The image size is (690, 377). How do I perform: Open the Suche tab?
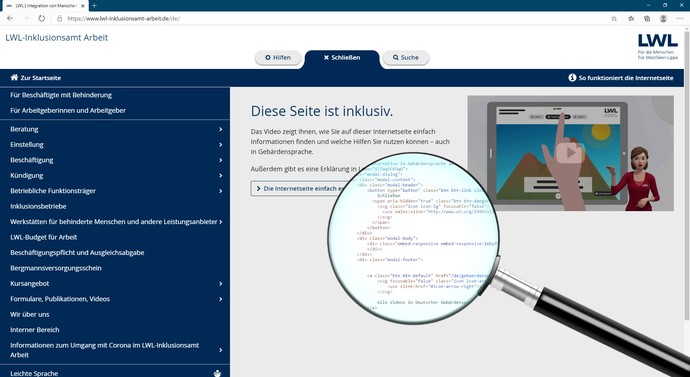tap(406, 58)
